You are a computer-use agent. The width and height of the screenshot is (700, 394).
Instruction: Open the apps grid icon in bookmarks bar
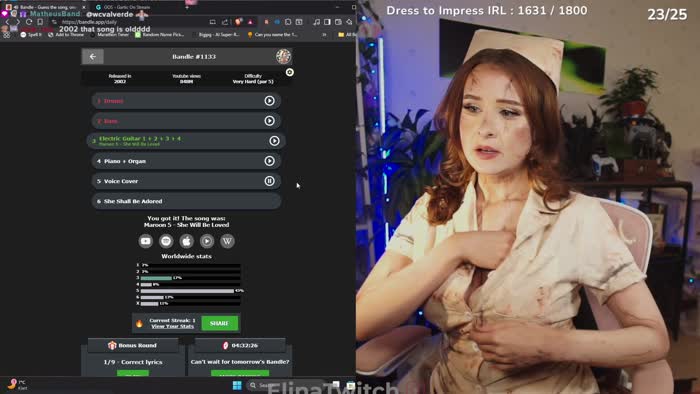[7, 34]
